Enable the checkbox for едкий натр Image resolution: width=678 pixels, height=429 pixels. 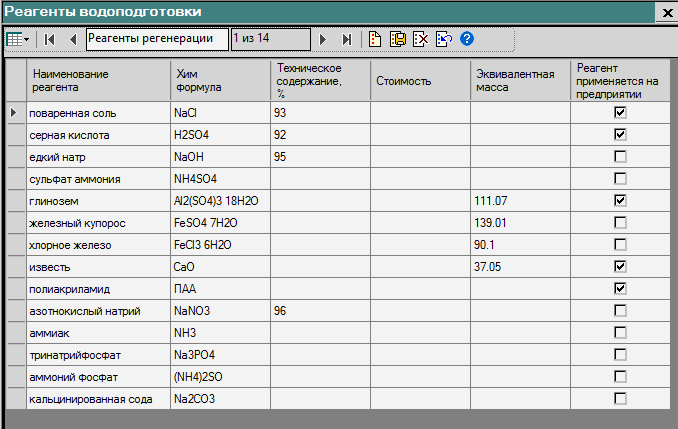tap(620, 157)
